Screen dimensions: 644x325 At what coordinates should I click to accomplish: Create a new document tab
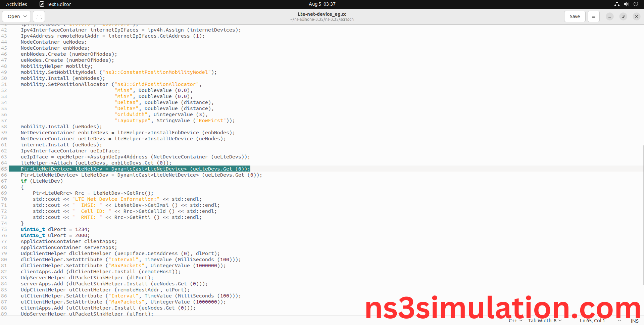[39, 16]
